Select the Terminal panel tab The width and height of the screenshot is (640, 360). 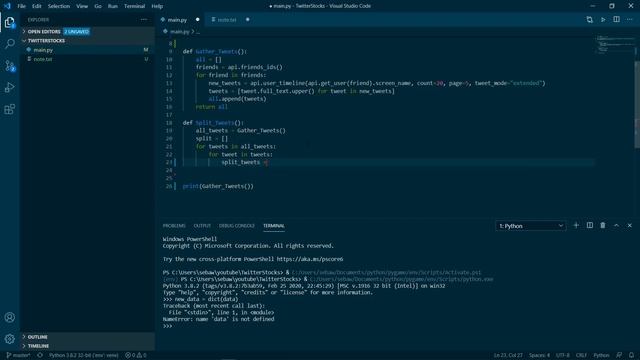[x=274, y=226]
